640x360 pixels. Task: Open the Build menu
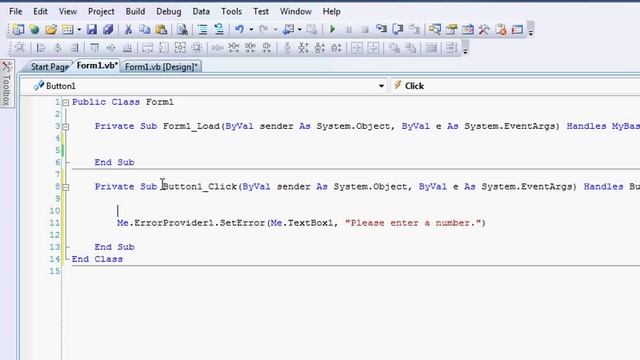(x=135, y=11)
